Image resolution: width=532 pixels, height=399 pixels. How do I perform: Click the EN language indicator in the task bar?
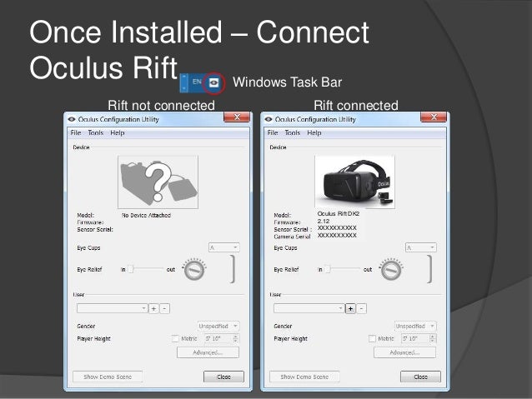click(197, 82)
